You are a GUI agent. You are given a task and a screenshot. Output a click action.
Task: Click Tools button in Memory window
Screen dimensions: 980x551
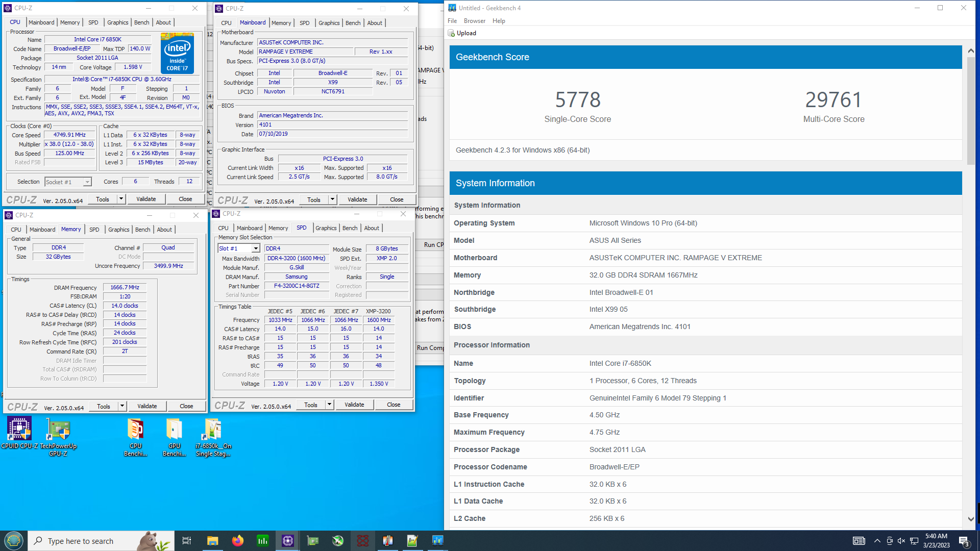pos(104,406)
